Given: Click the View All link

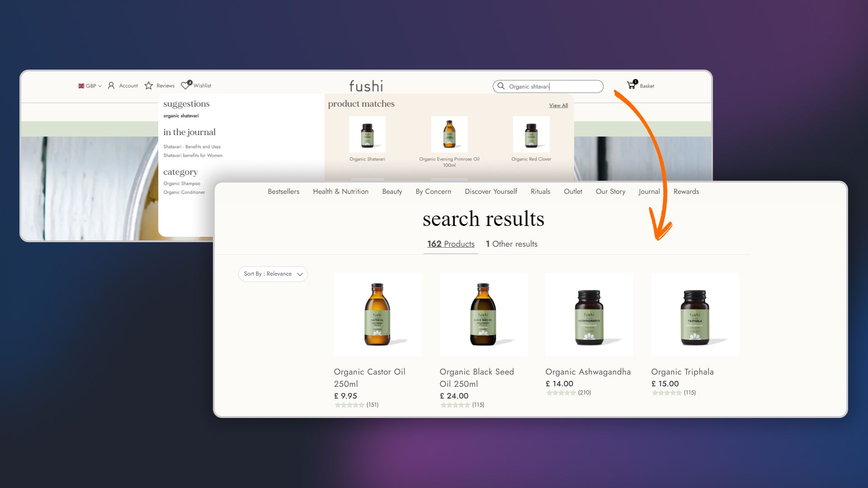Looking at the screenshot, I should 558,105.
